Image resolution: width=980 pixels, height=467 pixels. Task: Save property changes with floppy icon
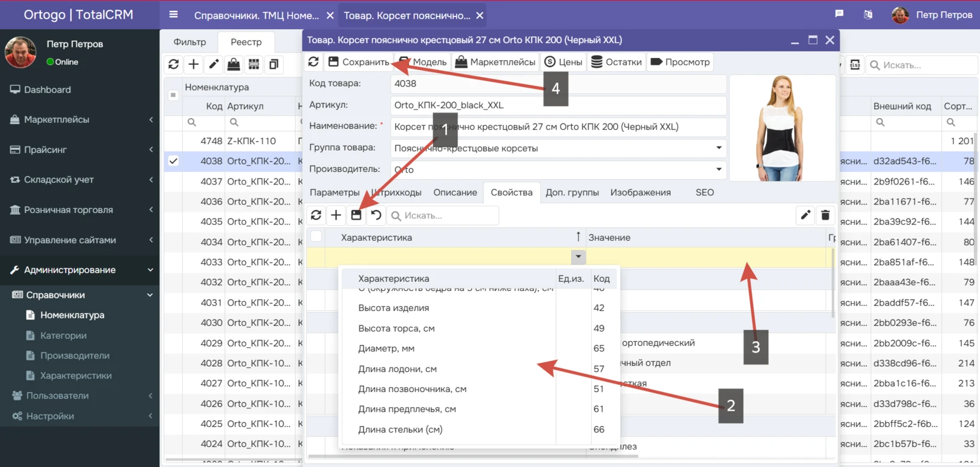coord(356,215)
